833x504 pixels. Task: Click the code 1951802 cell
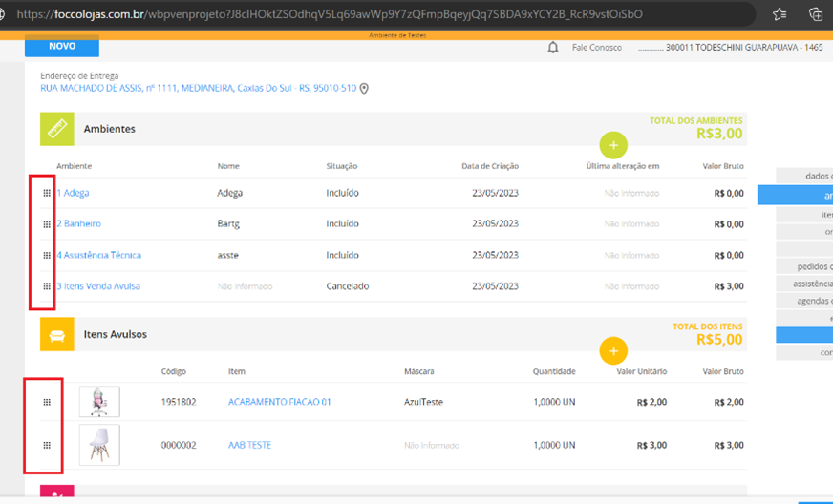pyautogui.click(x=179, y=402)
